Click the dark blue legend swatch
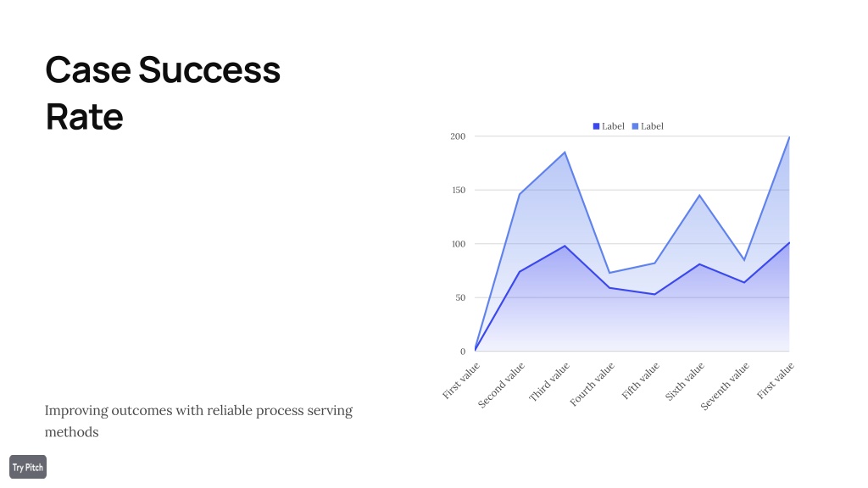This screenshot has height=488, width=868. point(596,126)
